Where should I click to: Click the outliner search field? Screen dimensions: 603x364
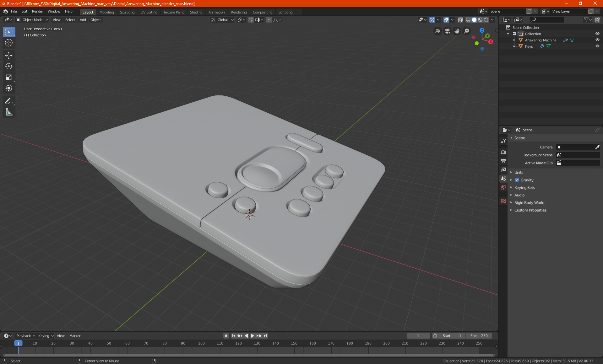547,20
